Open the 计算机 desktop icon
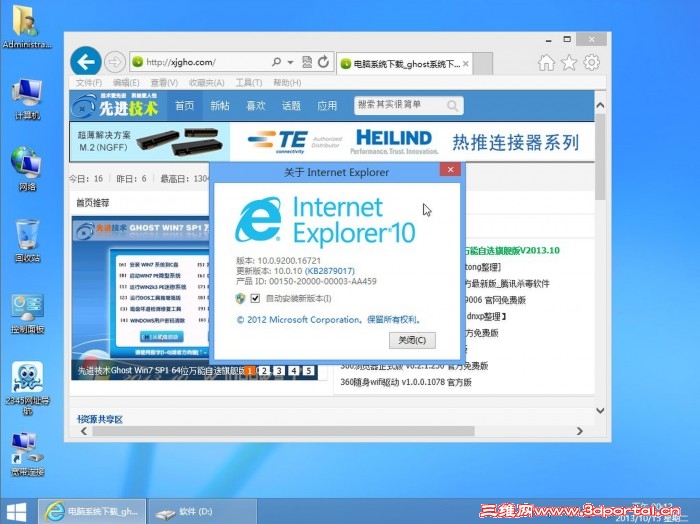The image size is (700, 524). click(27, 99)
